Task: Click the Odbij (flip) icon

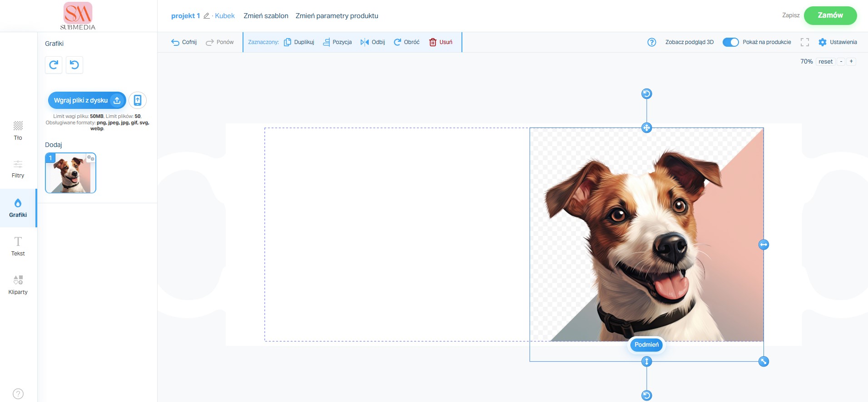Action: click(x=364, y=42)
